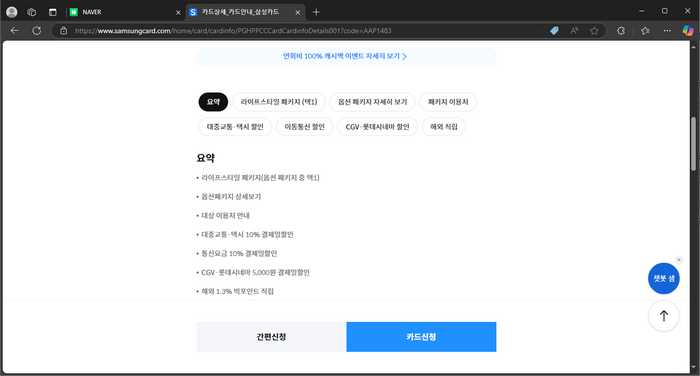Click scrollbar down arrow
Image resolution: width=700 pixels, height=376 pixels.
693,368
